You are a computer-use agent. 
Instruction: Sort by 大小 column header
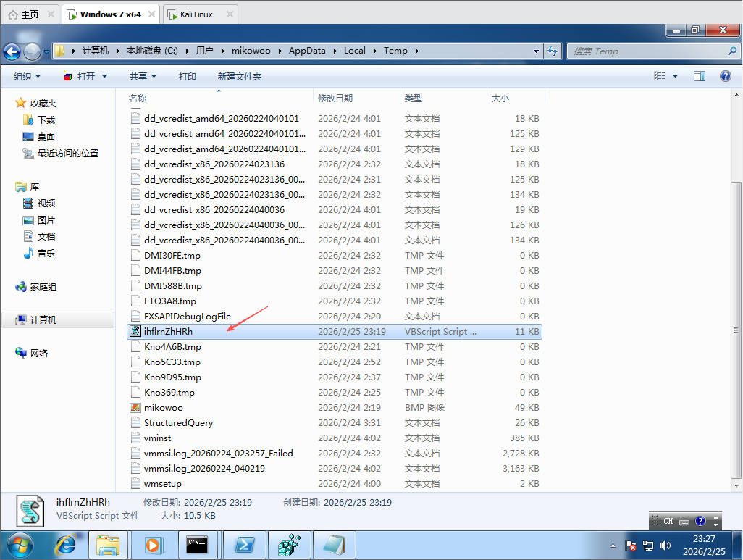pos(500,98)
